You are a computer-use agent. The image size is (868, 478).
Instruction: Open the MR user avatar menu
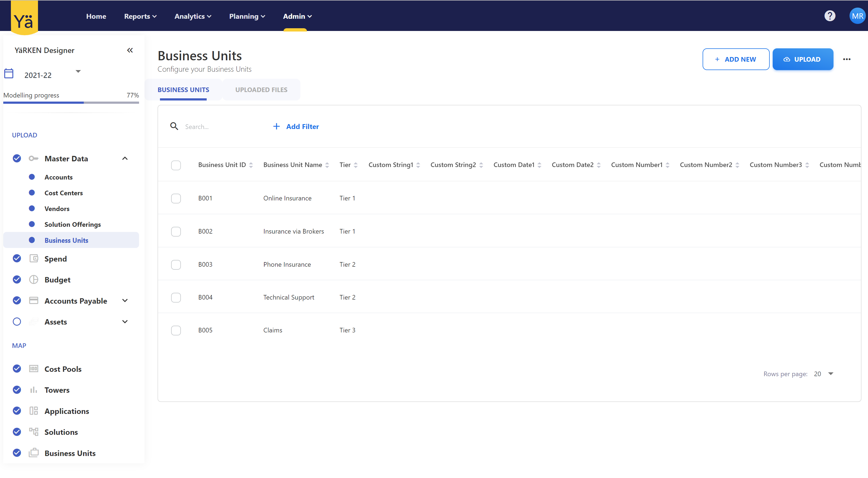(x=857, y=16)
